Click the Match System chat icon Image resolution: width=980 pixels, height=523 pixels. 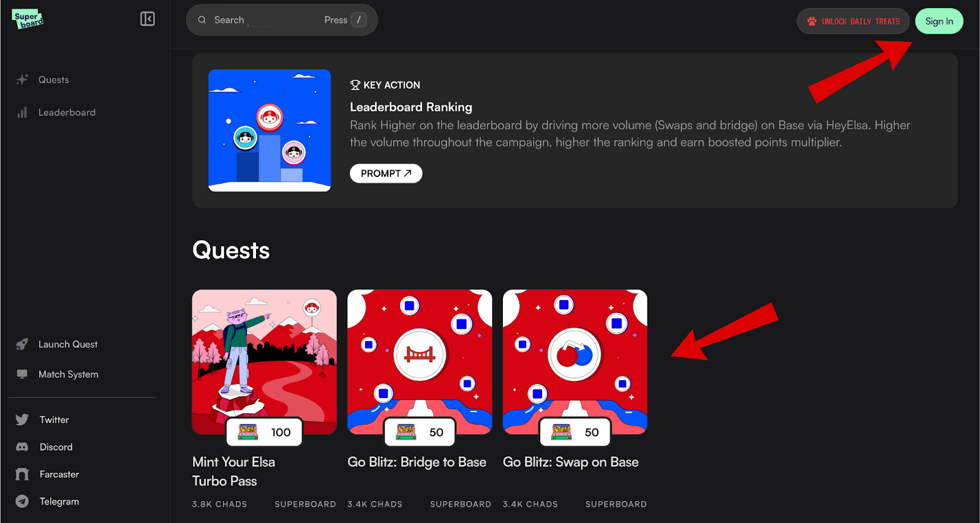pos(22,374)
